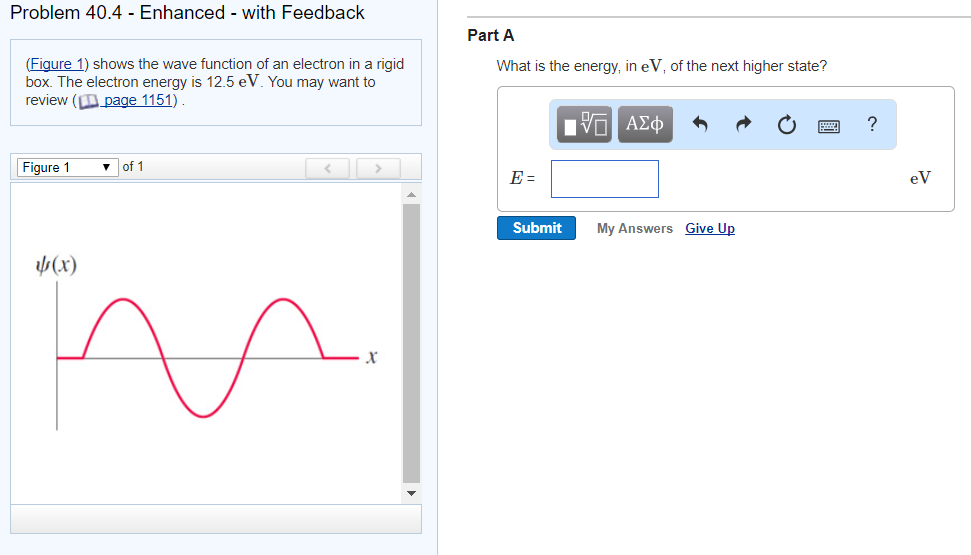Undo the last answer edit

pyautogui.click(x=700, y=125)
